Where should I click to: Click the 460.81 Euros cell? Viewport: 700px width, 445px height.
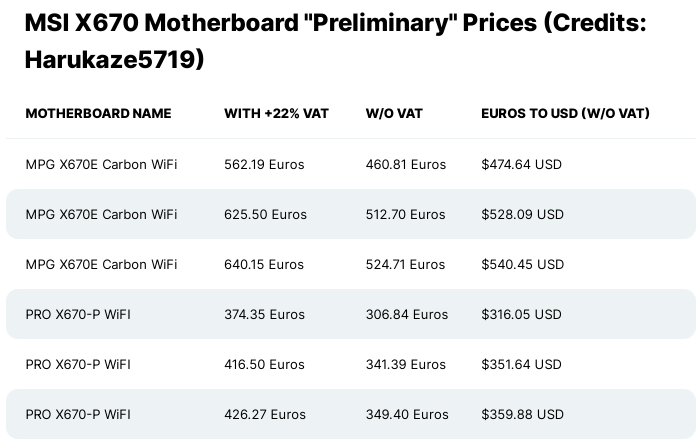pyautogui.click(x=406, y=164)
